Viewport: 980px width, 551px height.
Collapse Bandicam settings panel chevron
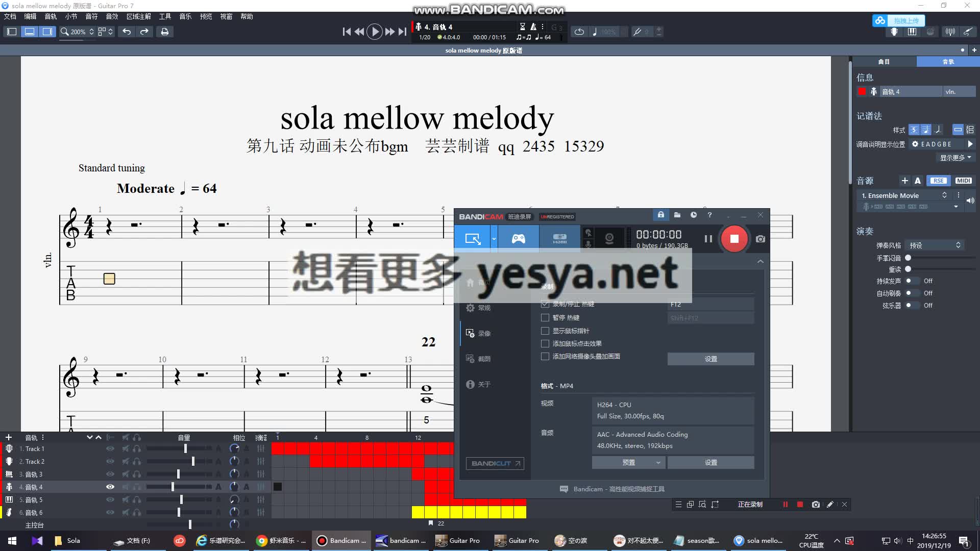coord(761,261)
